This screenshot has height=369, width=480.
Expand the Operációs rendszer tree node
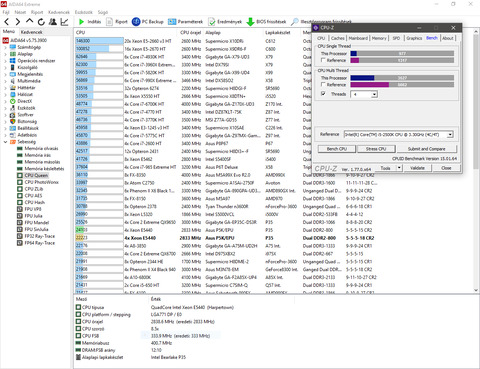5,61
